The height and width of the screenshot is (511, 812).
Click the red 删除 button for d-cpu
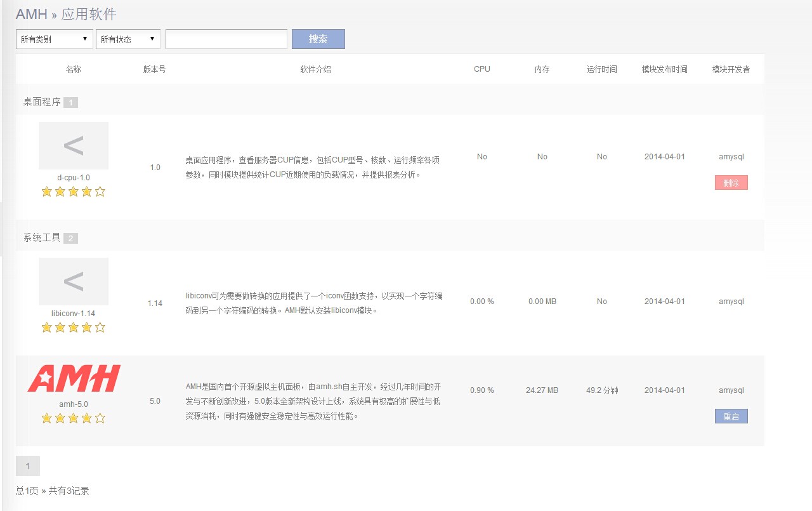(x=731, y=183)
